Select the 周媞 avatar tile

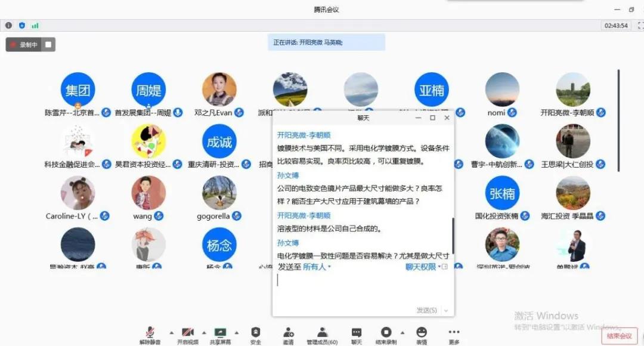tap(148, 89)
